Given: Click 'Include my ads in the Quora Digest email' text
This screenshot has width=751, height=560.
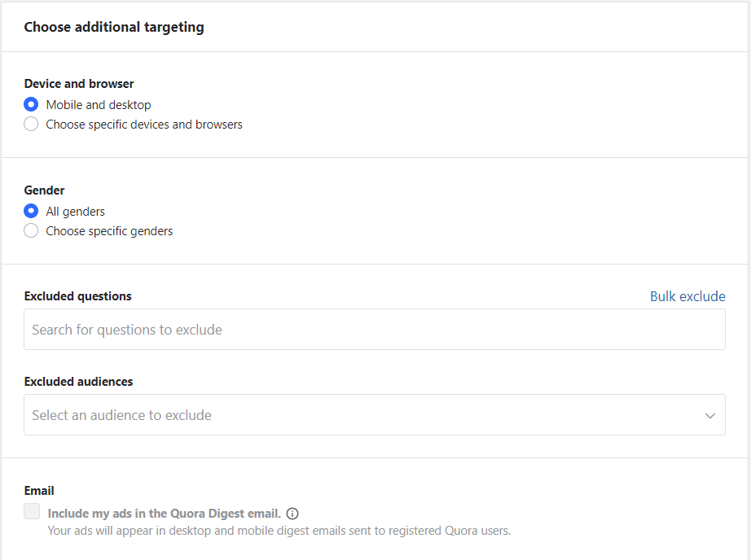Looking at the screenshot, I should tap(165, 514).
